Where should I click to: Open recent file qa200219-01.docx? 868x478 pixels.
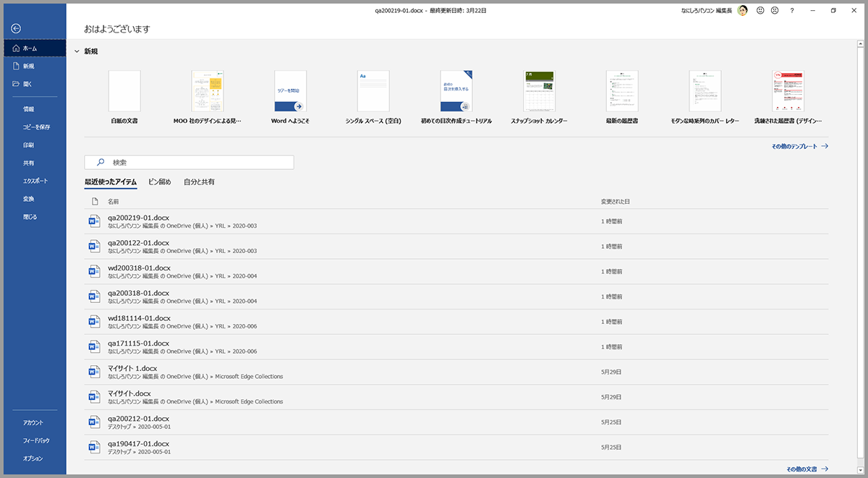pos(456,221)
